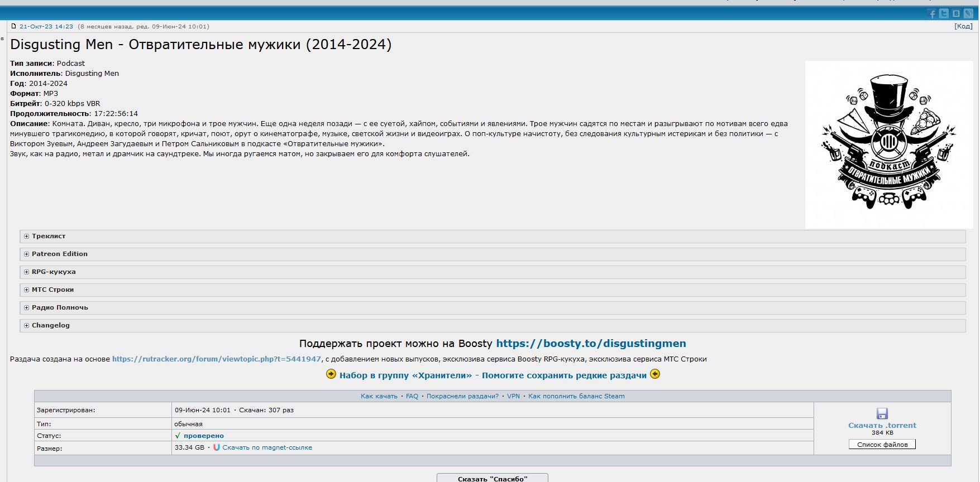
Task: Expand the «МТС Строки» spoiler
Action: point(493,290)
